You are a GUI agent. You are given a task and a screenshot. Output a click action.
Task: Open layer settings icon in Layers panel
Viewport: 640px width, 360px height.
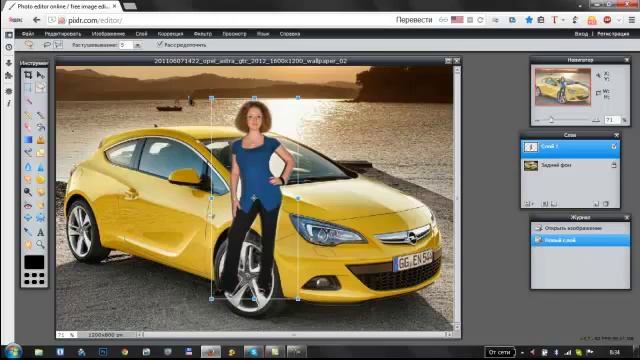tap(529, 203)
